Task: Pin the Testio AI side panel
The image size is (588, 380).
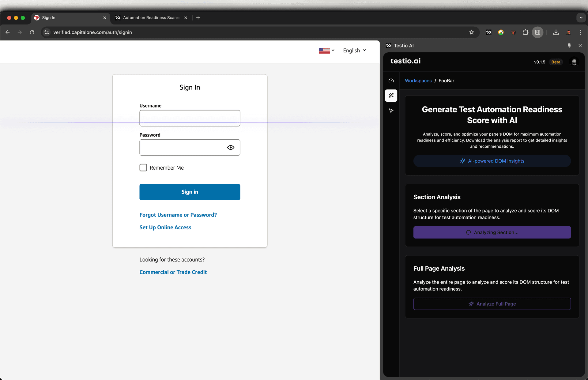Action: tap(569, 45)
